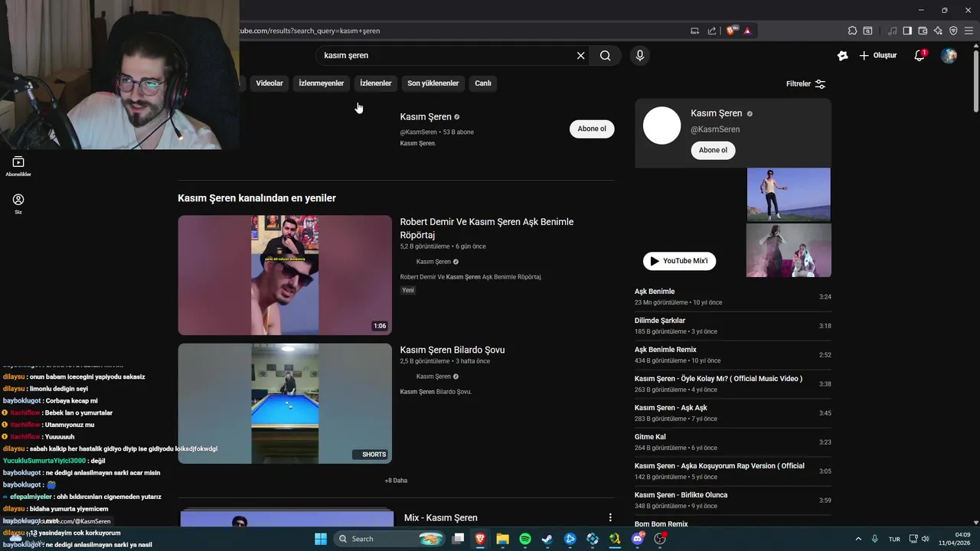Switch the TUR keyboard language

click(894, 539)
